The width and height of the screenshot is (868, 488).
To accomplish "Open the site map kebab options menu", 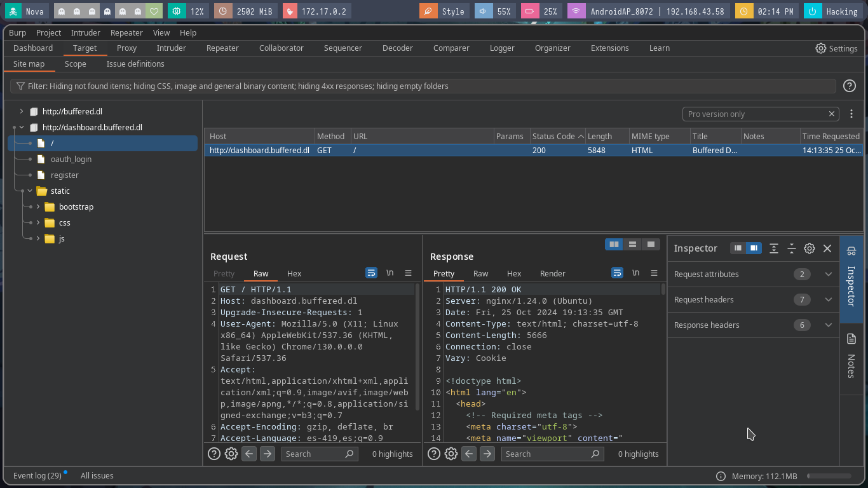I will pos(851,114).
